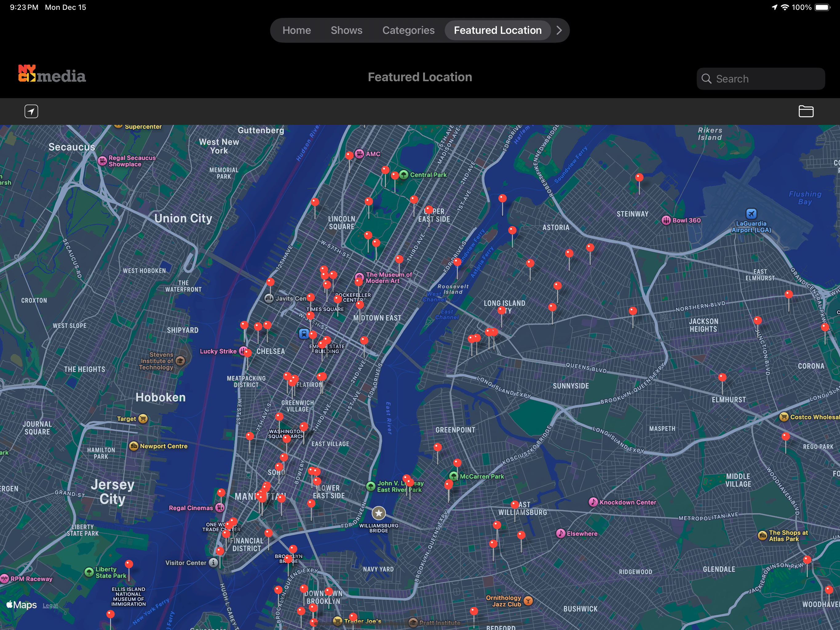Tap the red pin above Rego Park
The height and width of the screenshot is (630, 840).
[x=786, y=437]
